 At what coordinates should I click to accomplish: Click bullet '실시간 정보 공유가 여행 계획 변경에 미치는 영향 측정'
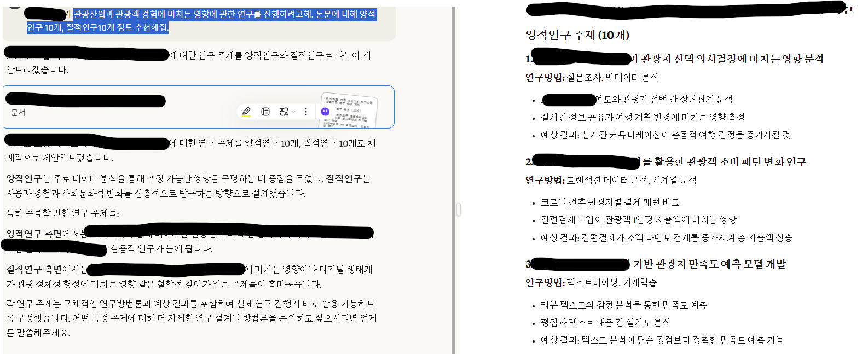[643, 117]
